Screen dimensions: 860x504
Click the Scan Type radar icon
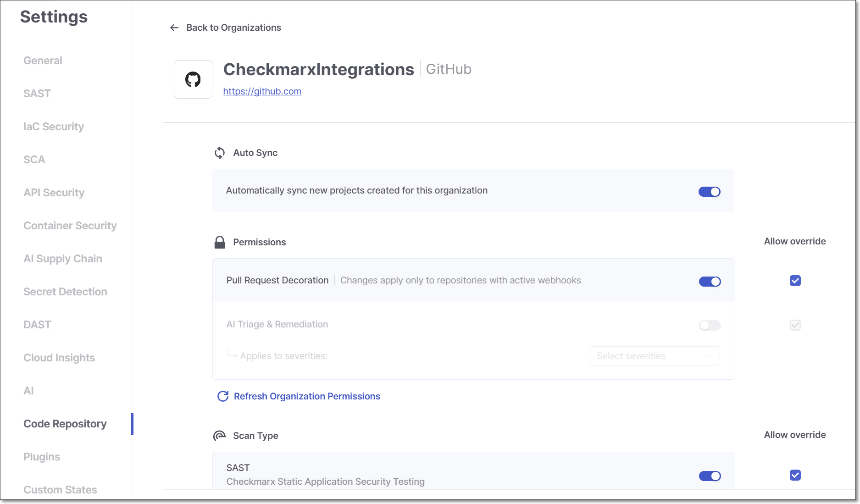220,436
